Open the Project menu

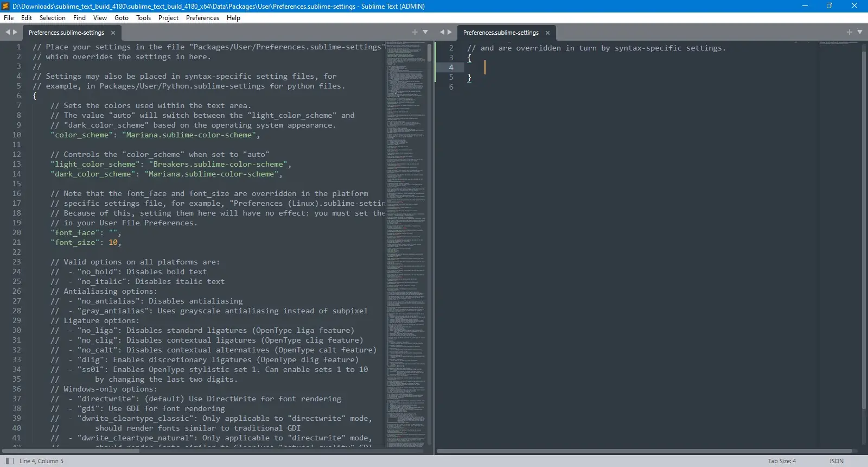[168, 18]
